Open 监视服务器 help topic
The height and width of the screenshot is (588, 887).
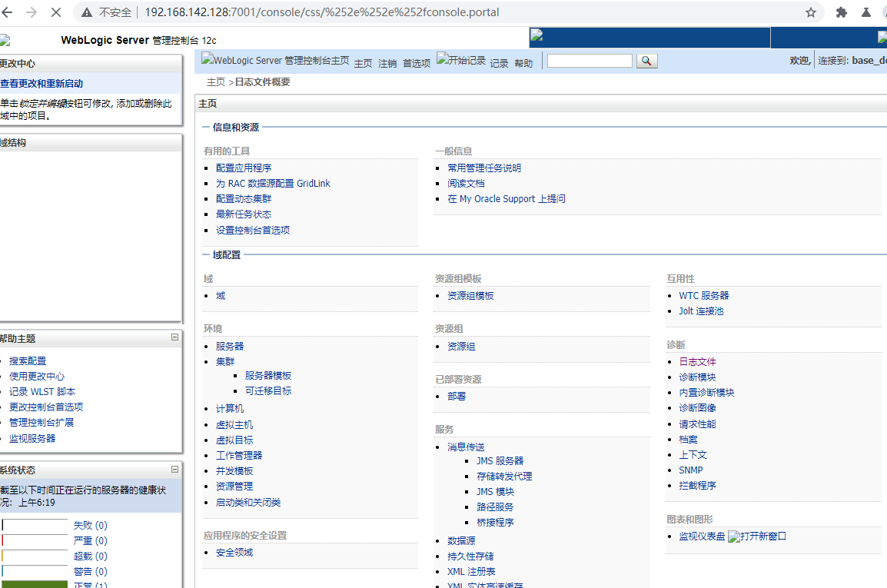[x=32, y=439]
